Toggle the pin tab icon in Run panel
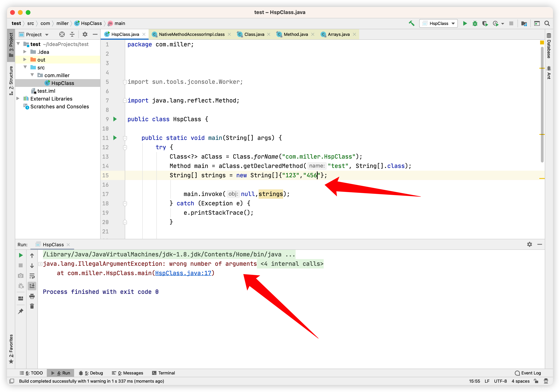560x392 pixels. tap(21, 311)
